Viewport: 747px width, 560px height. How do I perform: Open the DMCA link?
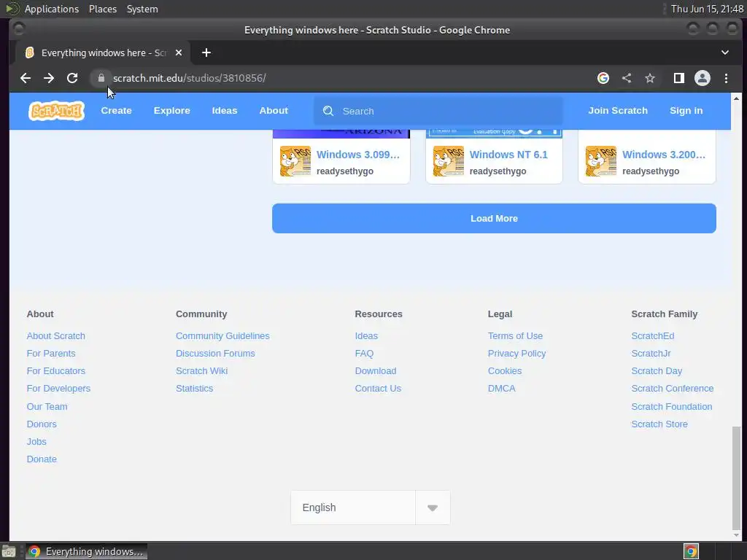pos(501,389)
